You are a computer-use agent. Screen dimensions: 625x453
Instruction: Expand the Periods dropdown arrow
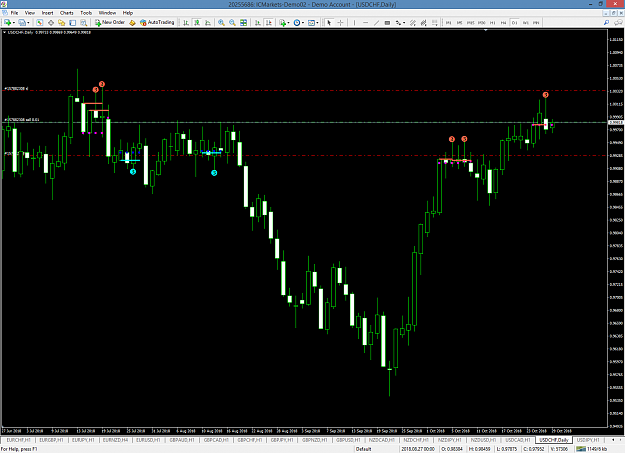coord(303,23)
